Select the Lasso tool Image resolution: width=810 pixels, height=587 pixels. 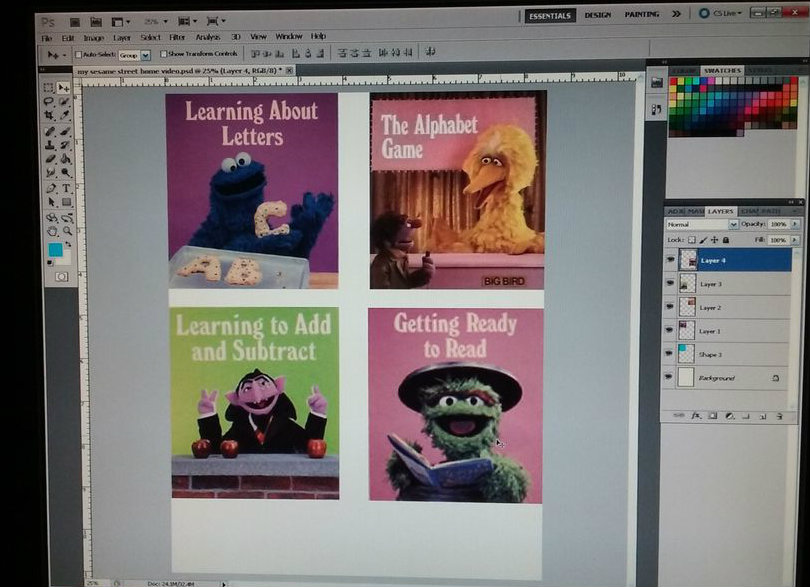coord(49,101)
